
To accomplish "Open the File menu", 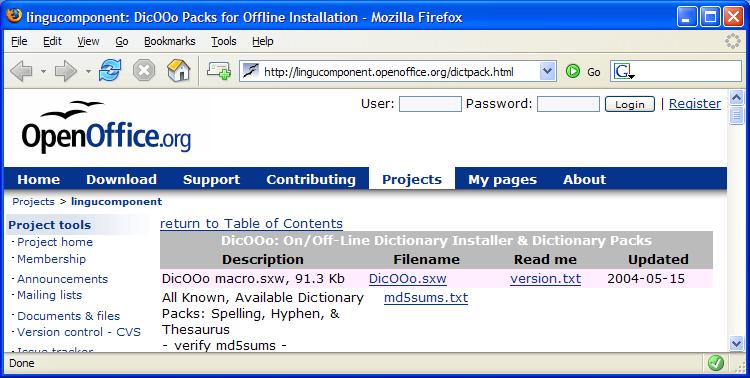I will tap(19, 41).
